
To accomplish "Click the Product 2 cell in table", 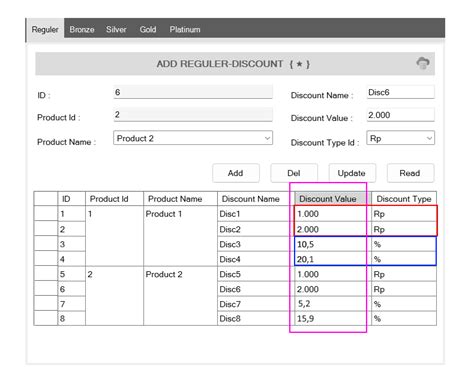I will (x=180, y=296).
